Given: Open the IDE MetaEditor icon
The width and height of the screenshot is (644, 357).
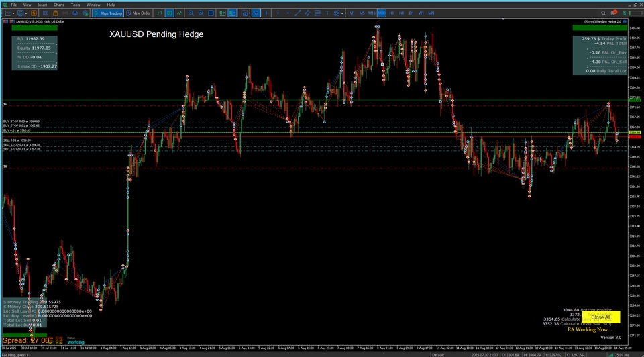Looking at the screenshot, I should [x=46, y=13].
